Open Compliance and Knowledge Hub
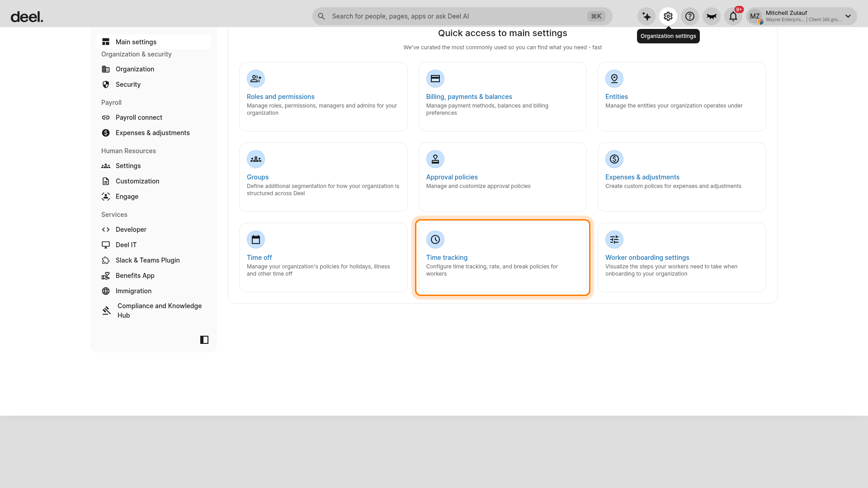Viewport: 868px width, 488px height. [154, 310]
